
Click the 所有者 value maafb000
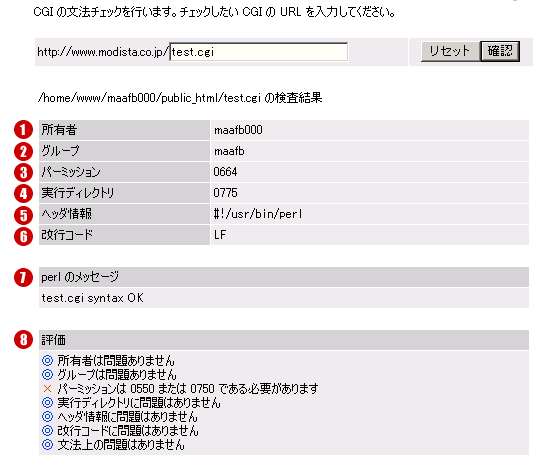click(238, 130)
